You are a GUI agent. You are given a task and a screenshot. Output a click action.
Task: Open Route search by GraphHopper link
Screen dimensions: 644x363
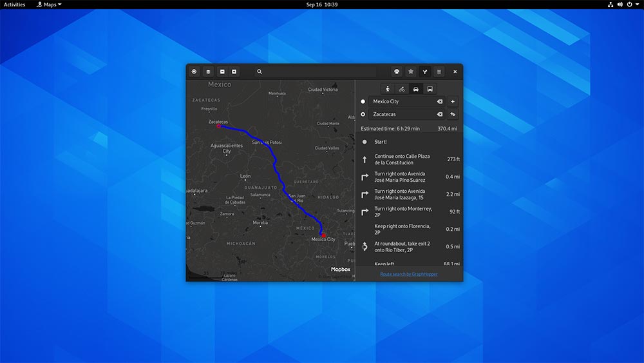click(x=409, y=274)
